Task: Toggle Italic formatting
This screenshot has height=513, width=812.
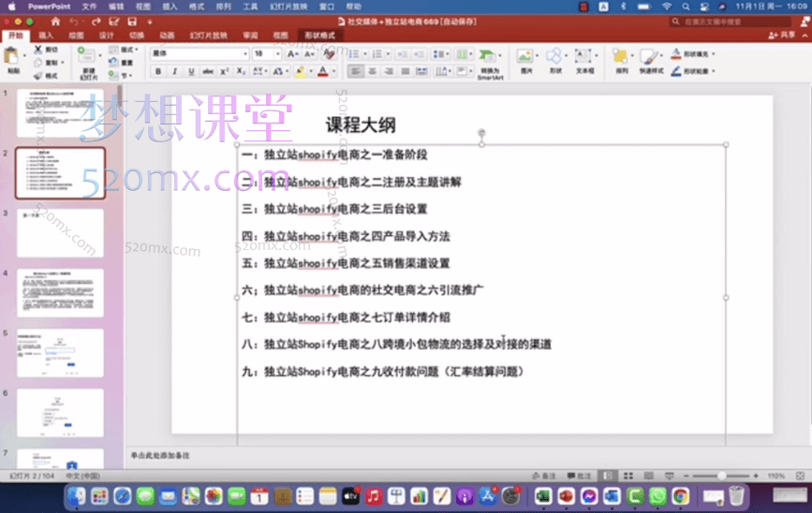Action: 174,71
